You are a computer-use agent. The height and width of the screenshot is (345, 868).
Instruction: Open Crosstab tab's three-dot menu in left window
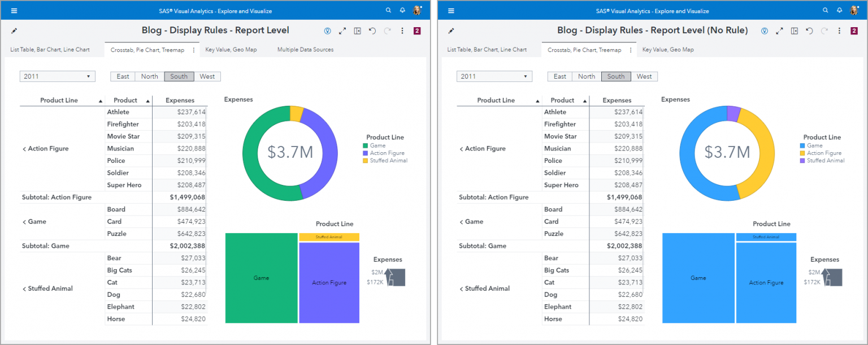click(x=194, y=50)
